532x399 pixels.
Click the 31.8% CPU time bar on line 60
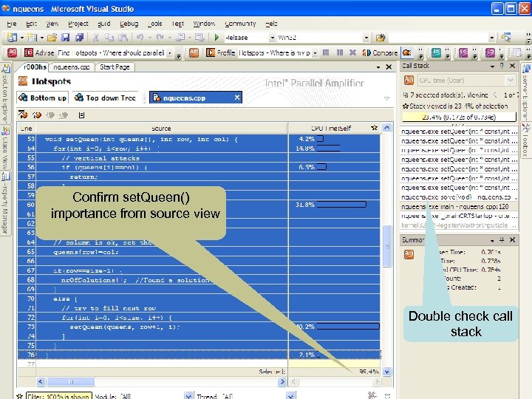341,205
